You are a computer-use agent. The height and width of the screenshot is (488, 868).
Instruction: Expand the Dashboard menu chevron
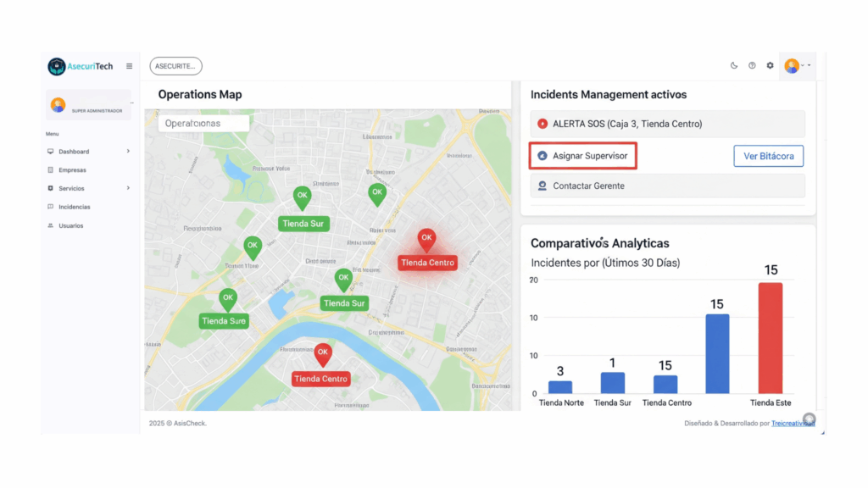128,152
